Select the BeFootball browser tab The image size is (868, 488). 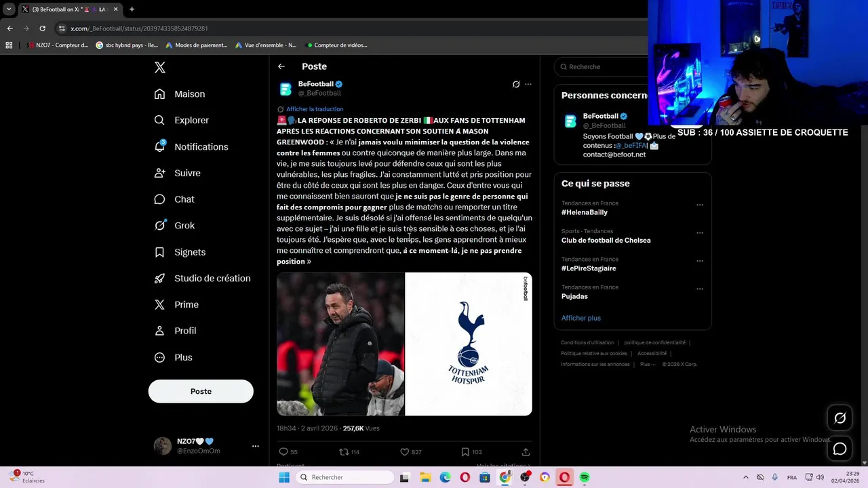coord(69,9)
